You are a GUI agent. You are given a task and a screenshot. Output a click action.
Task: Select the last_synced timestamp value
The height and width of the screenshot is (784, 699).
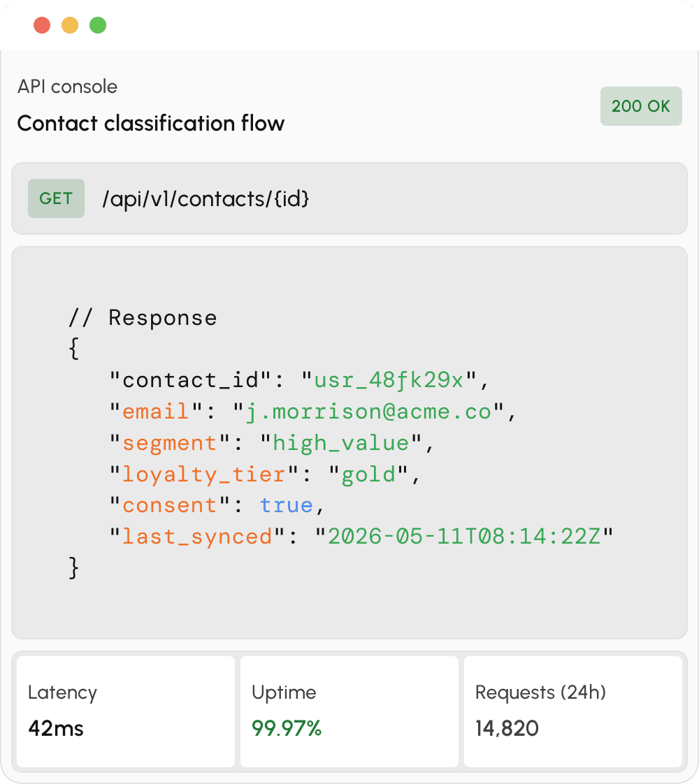[x=465, y=537]
